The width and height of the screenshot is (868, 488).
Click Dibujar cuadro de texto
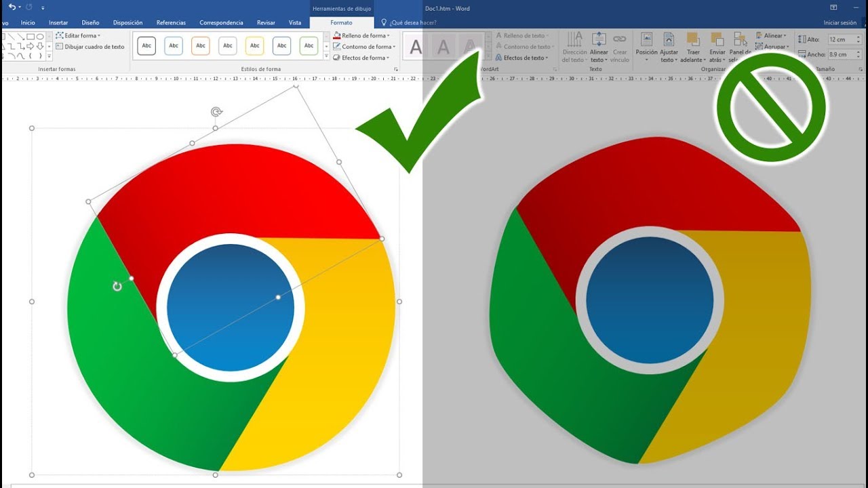click(90, 47)
